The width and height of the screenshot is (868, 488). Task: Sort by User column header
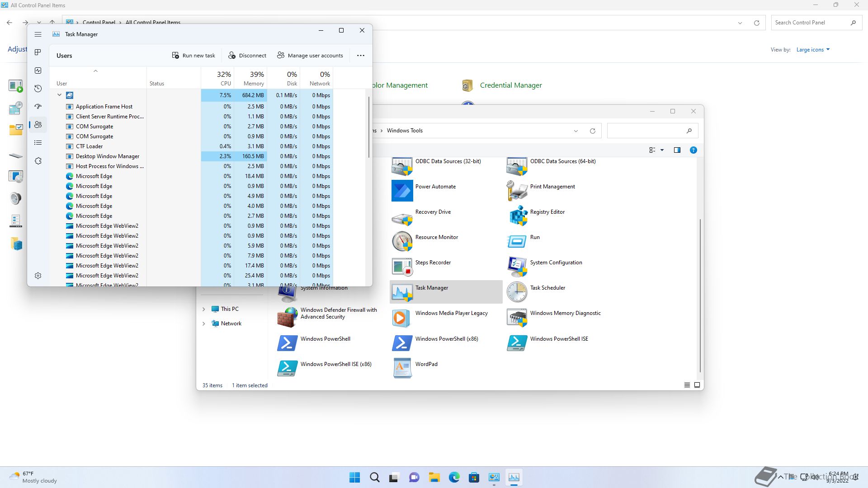[x=98, y=78]
